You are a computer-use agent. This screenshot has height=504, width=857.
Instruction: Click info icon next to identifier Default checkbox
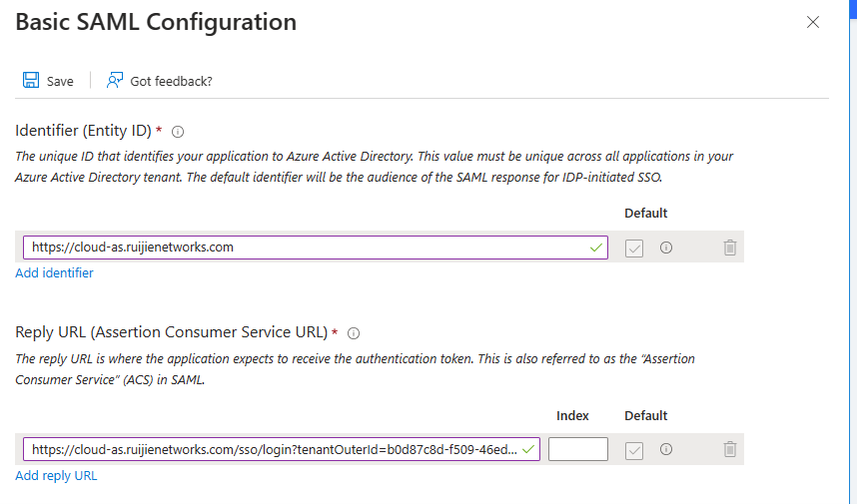pos(666,248)
